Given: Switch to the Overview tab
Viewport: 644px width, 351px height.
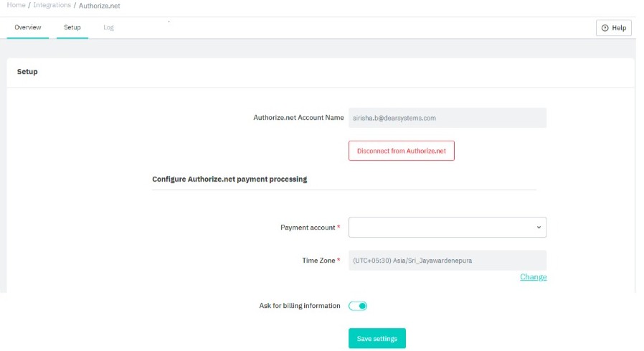Looking at the screenshot, I should 28,27.
